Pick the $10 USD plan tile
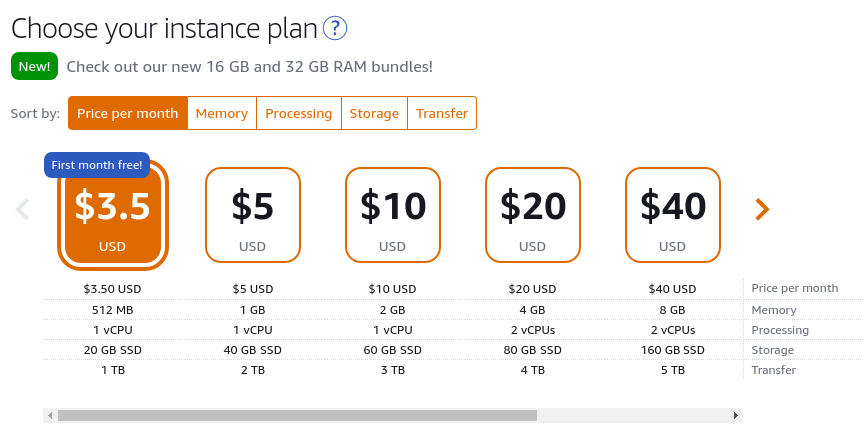The height and width of the screenshot is (439, 864). pyautogui.click(x=392, y=215)
